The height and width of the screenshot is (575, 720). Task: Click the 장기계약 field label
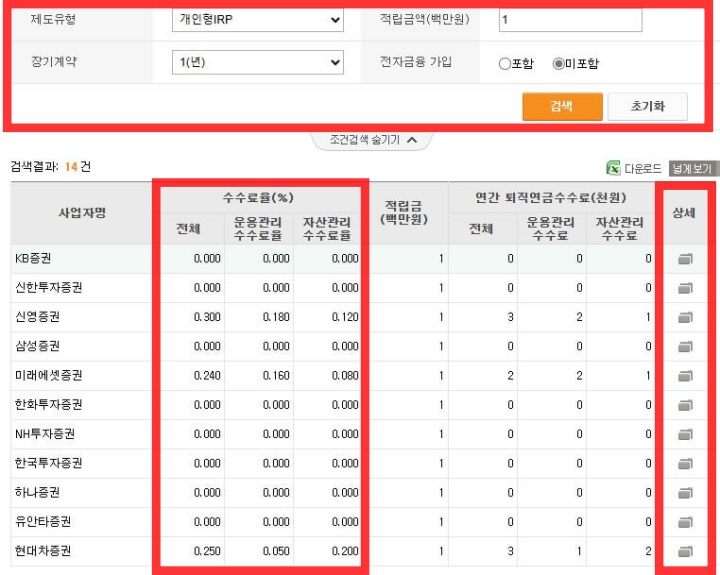point(53,62)
